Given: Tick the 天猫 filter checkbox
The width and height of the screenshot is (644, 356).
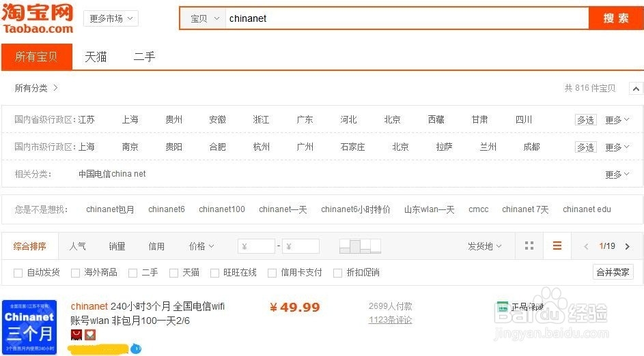Looking at the screenshot, I should coord(173,273).
